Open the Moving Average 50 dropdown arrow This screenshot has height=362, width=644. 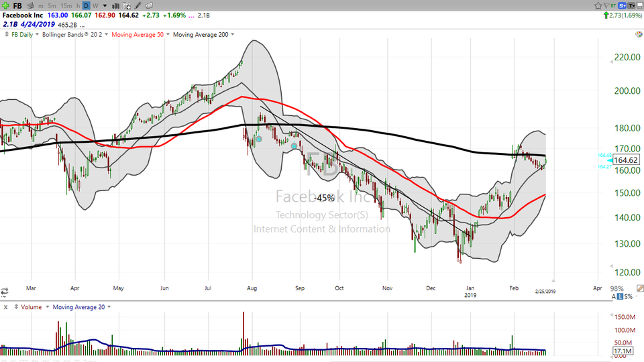click(x=168, y=34)
